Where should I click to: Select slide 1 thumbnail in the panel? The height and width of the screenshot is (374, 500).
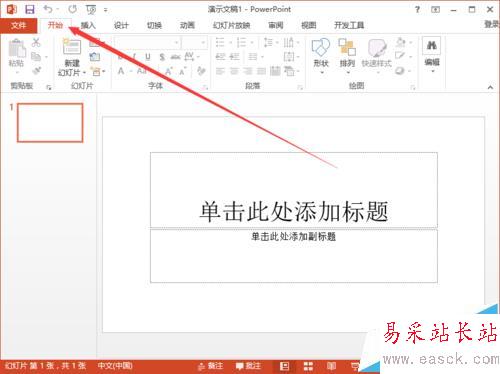pos(50,123)
